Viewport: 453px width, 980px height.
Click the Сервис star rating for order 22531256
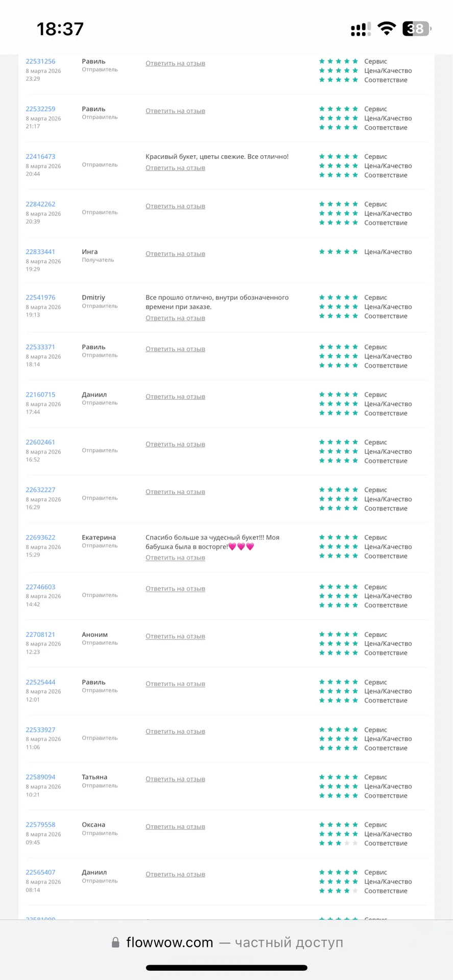tap(338, 61)
